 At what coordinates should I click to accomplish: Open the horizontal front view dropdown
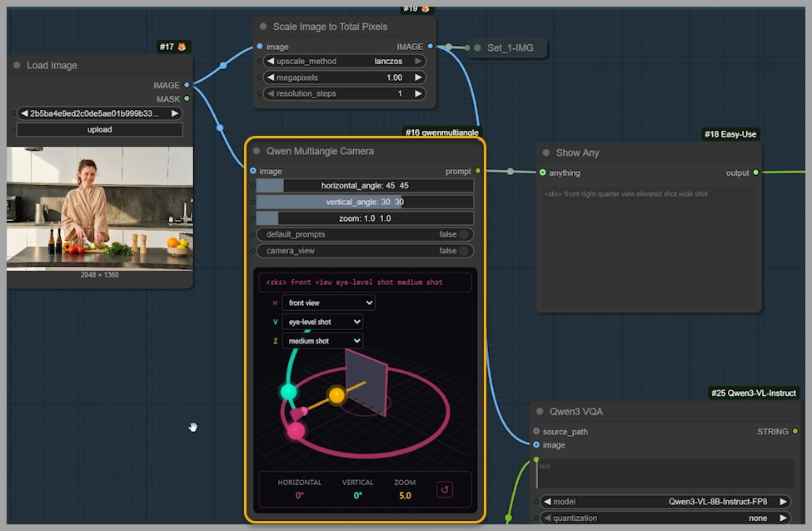click(327, 303)
